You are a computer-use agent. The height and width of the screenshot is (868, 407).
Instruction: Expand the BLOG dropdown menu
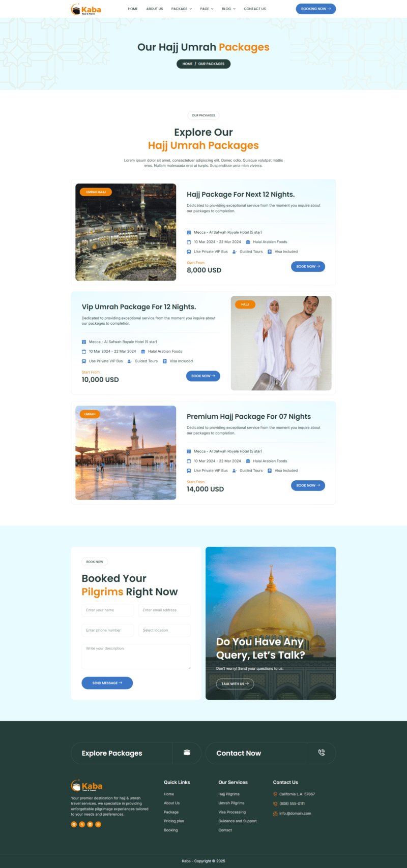pyautogui.click(x=229, y=9)
